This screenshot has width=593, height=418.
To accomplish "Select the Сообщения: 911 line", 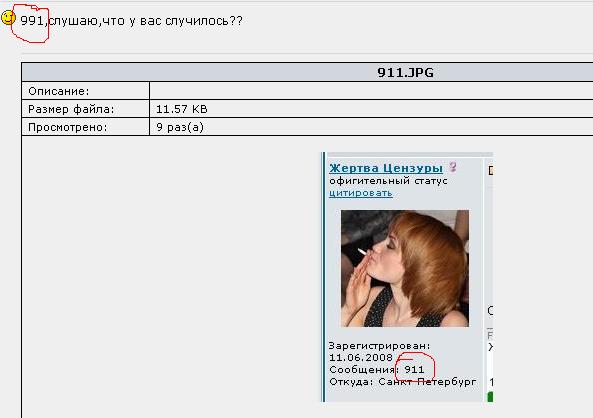I will click(x=377, y=370).
